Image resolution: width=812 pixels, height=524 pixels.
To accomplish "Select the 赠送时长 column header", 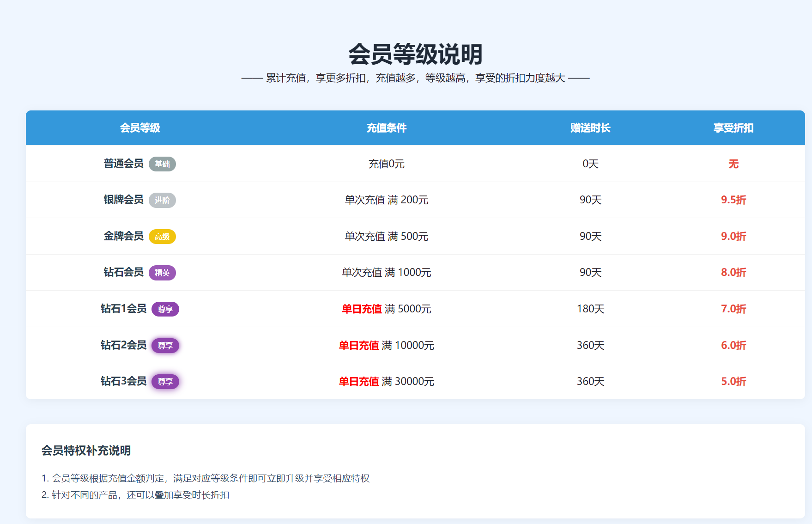I will (590, 128).
